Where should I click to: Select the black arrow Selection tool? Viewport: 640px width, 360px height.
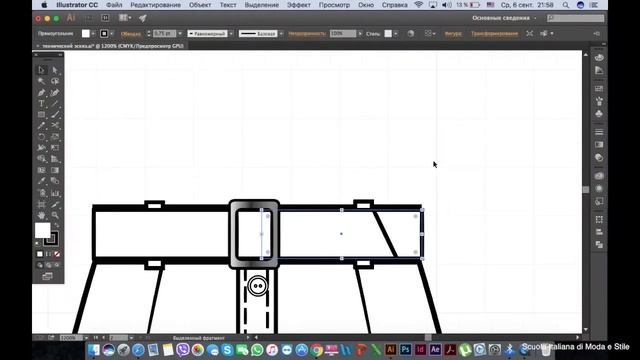point(42,70)
